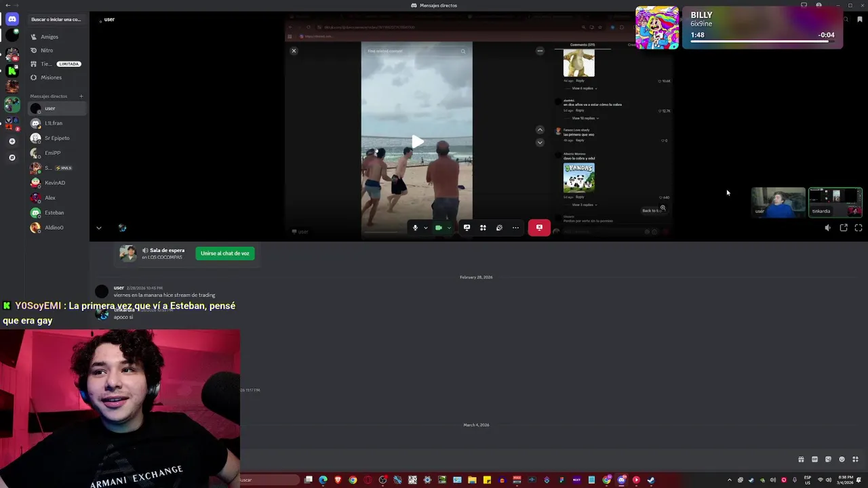868x488 pixels.
Task: Open the Misiones quests page
Action: coord(57,77)
